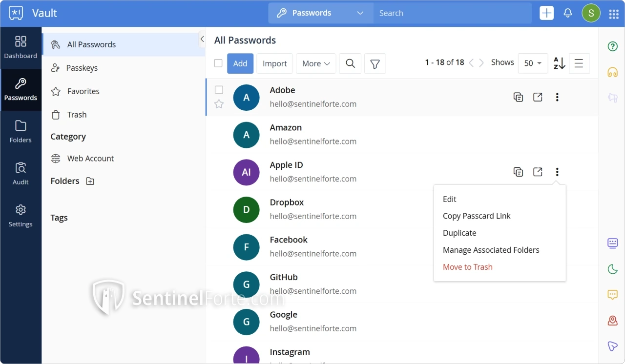This screenshot has width=625, height=364.
Task: Mark Adobe as favorite with star
Action: tap(219, 104)
